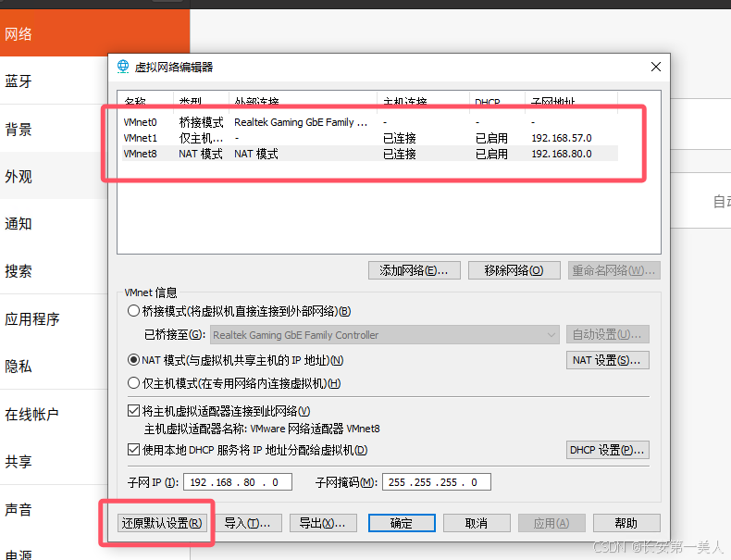This screenshot has width=731, height=560.
Task: Click subnet address 192.168.57.0 cell
Action: click(562, 138)
